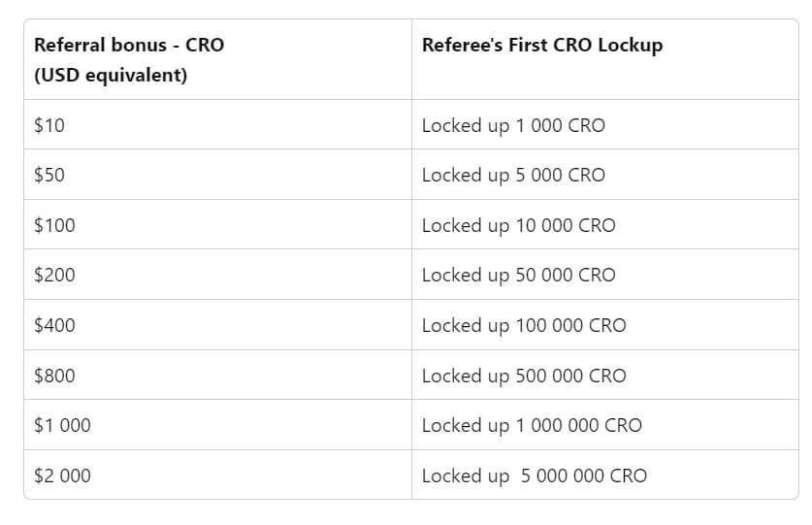Click the $50 referral bonus cell

click(49, 175)
